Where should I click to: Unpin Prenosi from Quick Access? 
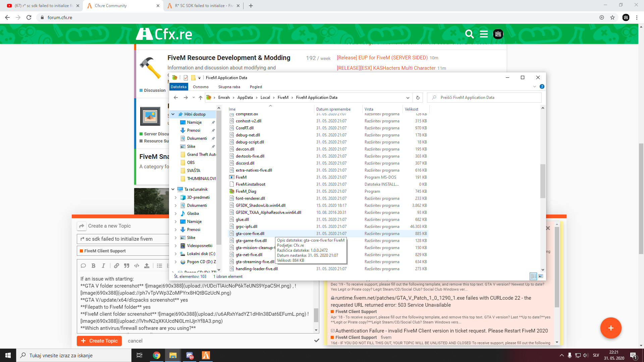213,130
